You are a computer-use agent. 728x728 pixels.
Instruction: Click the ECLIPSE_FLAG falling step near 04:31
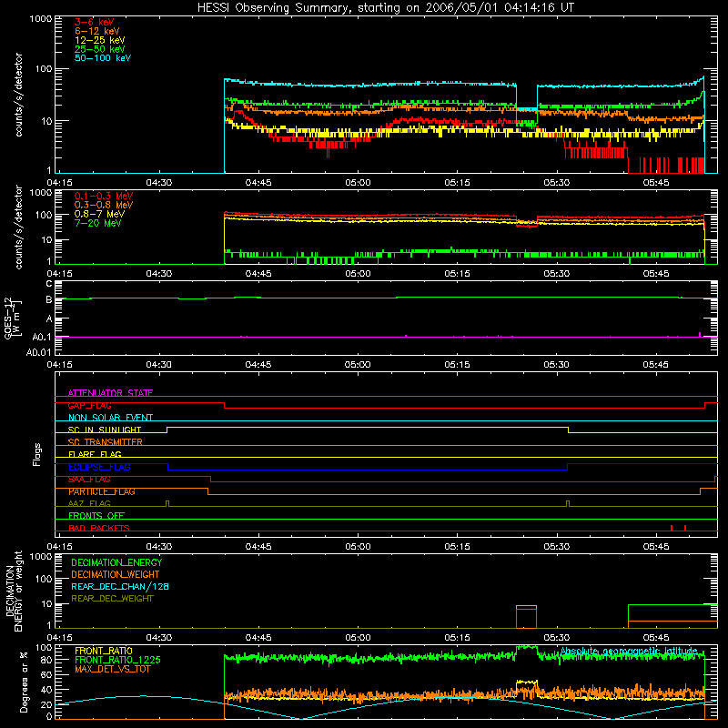point(167,467)
